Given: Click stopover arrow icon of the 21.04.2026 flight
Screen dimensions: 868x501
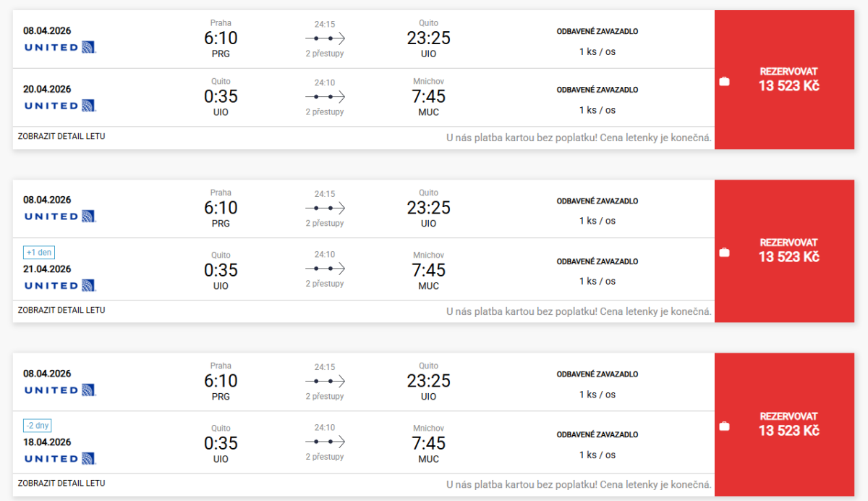Looking at the screenshot, I should (x=325, y=269).
